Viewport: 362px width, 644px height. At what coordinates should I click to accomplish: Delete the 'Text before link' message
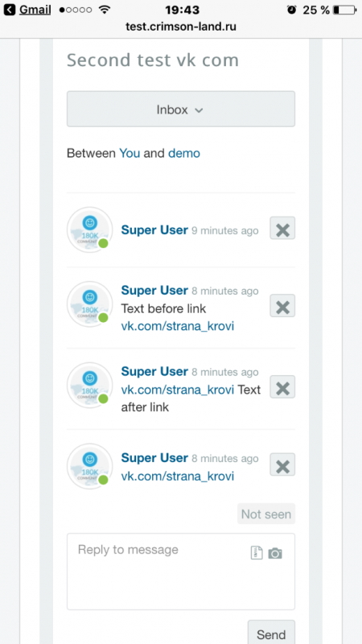[282, 306]
